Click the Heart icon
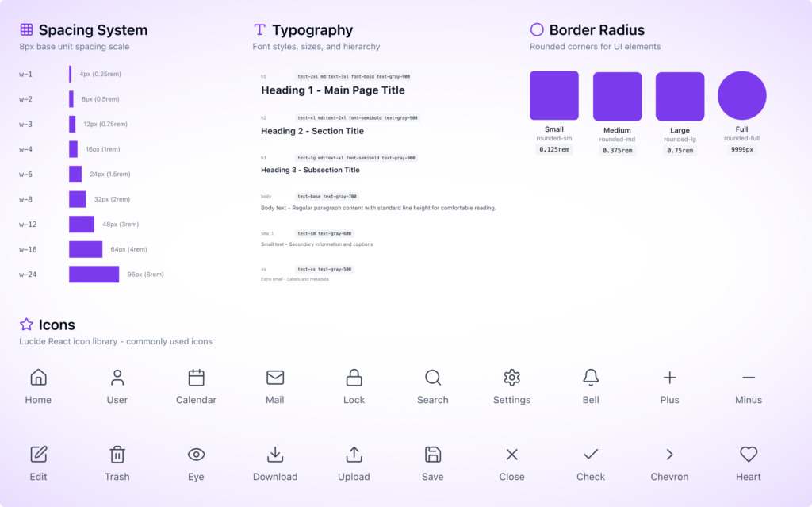The image size is (812, 507). [749, 455]
